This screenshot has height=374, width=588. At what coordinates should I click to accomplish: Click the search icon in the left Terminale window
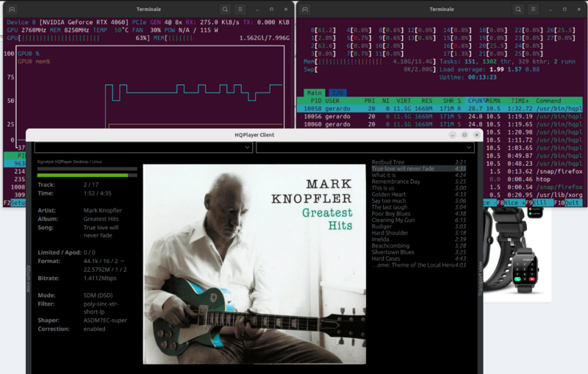pyautogui.click(x=225, y=9)
